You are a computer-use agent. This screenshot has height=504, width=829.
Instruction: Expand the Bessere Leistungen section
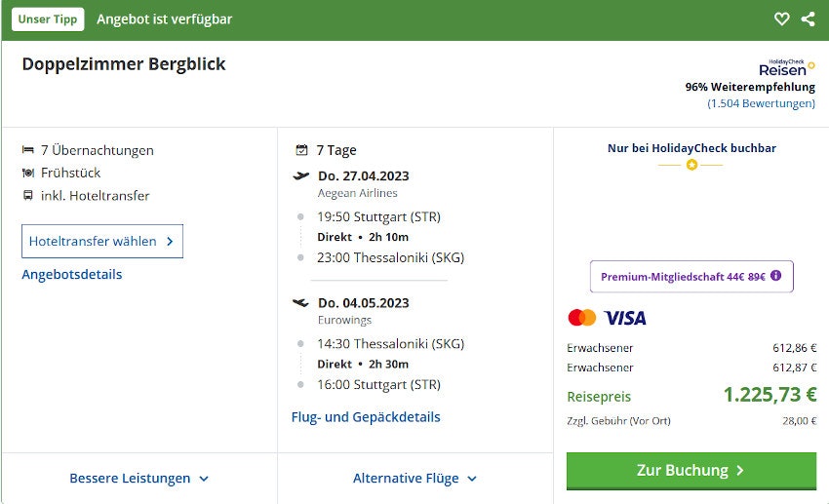pos(139,479)
